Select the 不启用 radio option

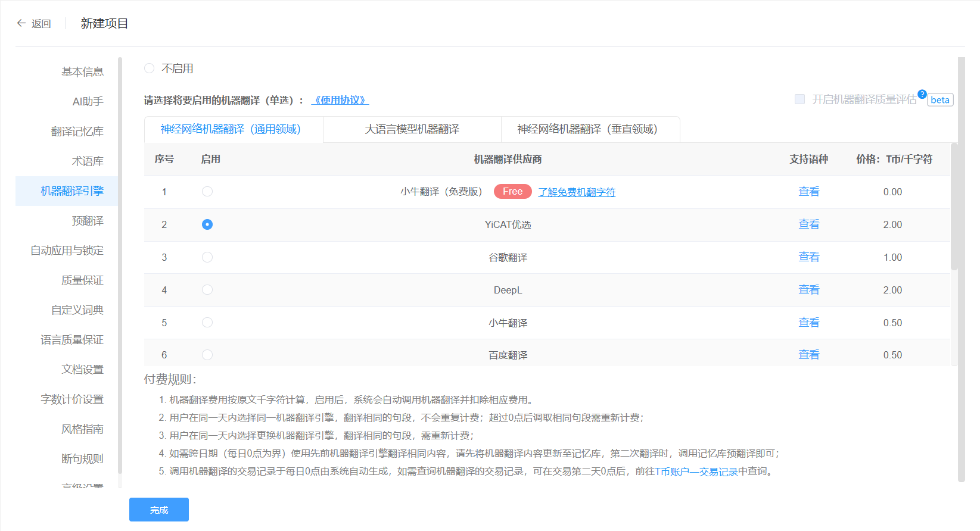point(150,68)
